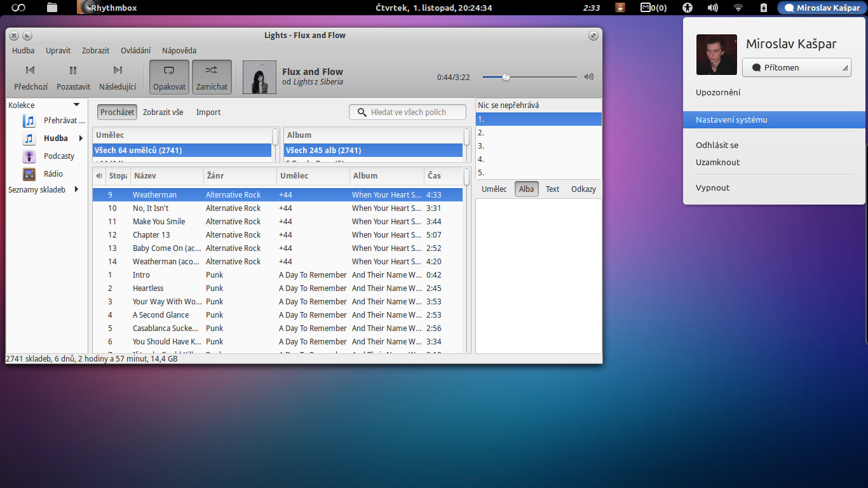Select the Podcasty icon in sidebar

click(x=29, y=156)
